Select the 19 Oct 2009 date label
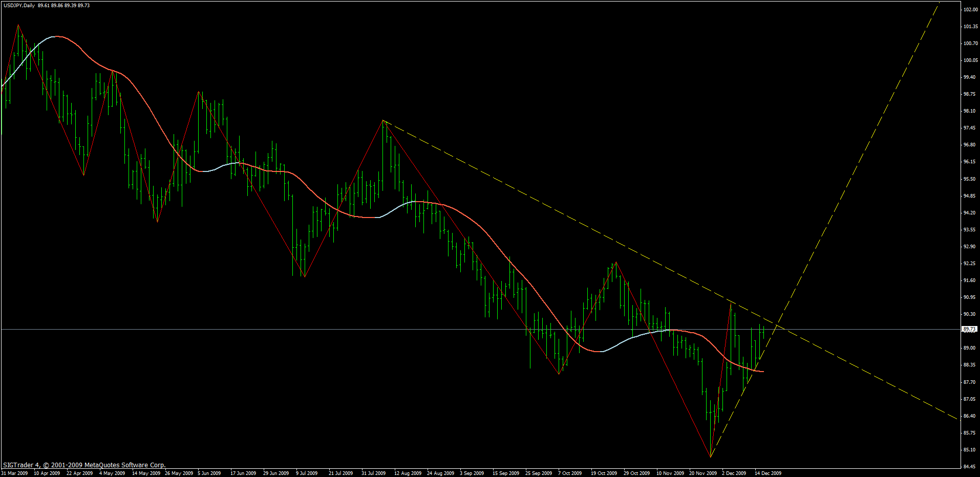Screen dimensions: 980x477 (x=604, y=473)
